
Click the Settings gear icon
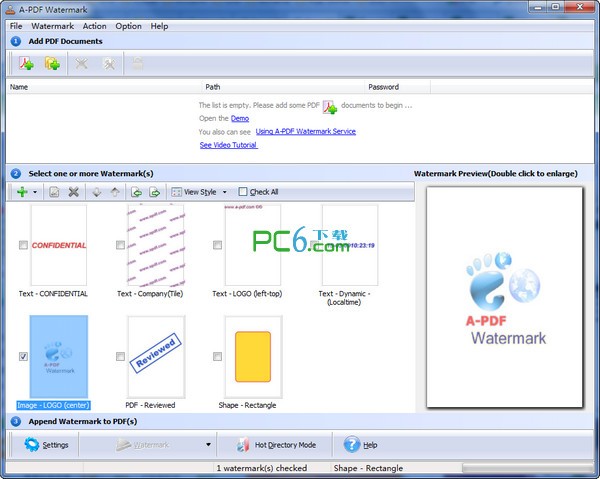point(31,445)
